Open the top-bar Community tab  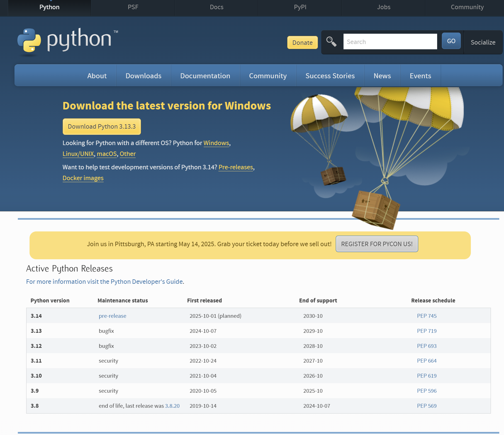[467, 7]
